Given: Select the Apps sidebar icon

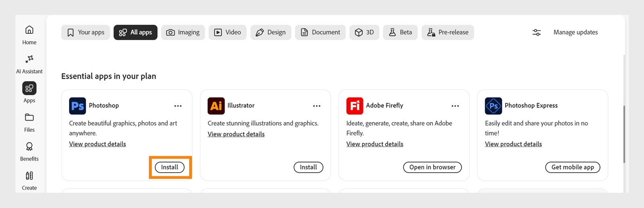Looking at the screenshot, I should 29,88.
